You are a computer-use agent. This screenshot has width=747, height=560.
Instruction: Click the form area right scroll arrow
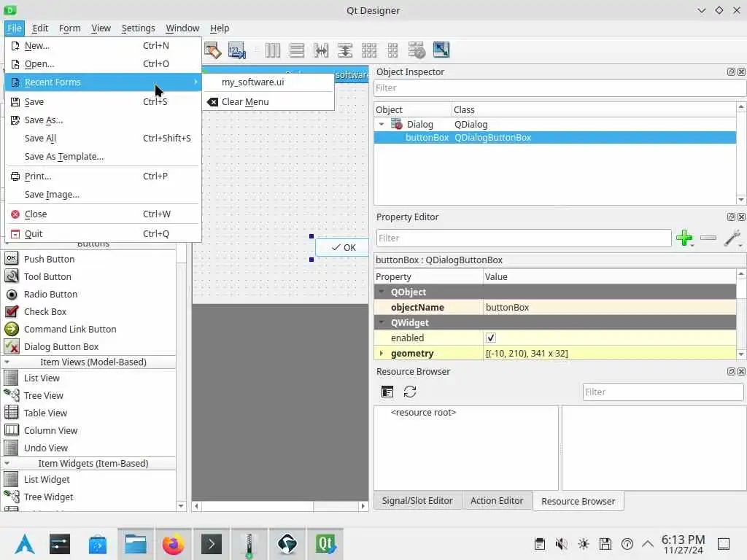(x=363, y=506)
